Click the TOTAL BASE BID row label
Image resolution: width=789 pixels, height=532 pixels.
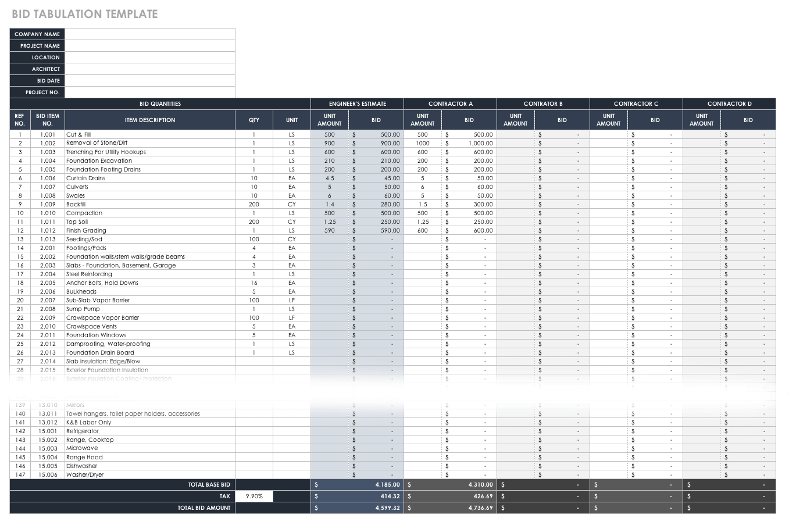[x=209, y=484]
